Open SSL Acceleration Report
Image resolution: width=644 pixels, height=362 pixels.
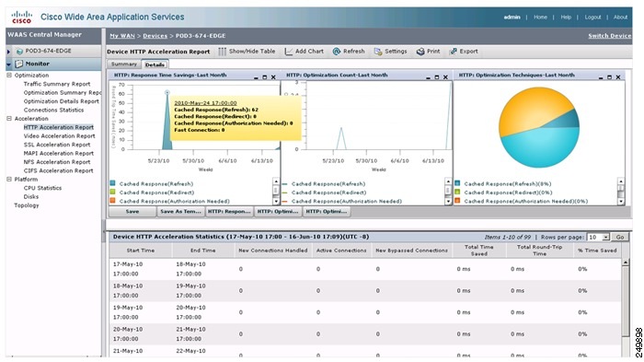tap(57, 145)
